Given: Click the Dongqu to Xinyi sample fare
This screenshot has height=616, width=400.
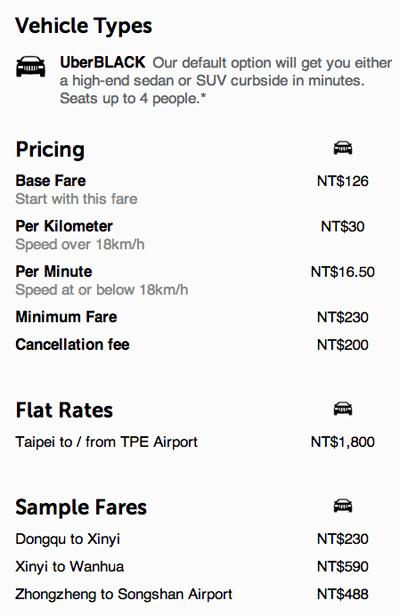Looking at the screenshot, I should (68, 539).
